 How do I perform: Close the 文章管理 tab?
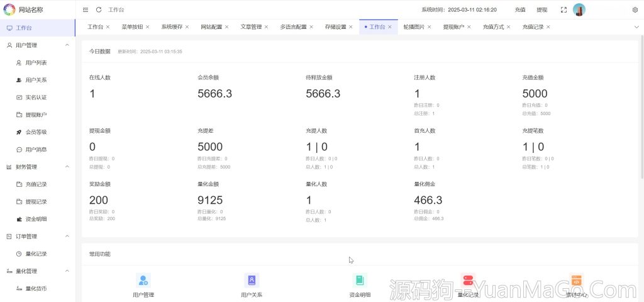266,27
